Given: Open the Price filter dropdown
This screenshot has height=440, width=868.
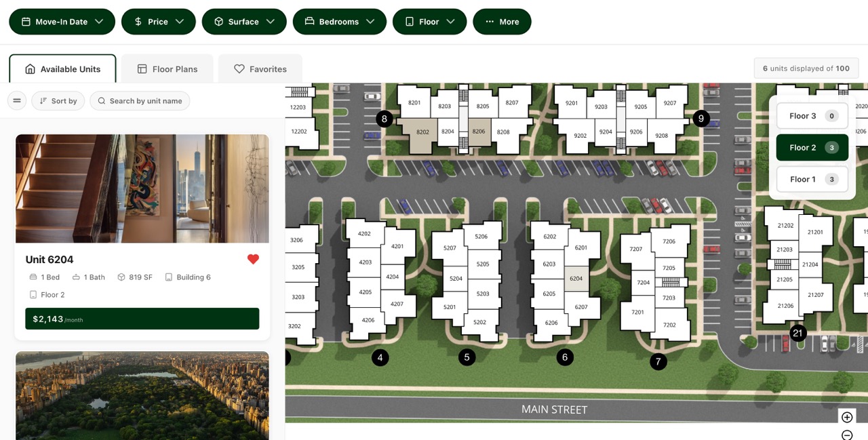Looking at the screenshot, I should [158, 21].
